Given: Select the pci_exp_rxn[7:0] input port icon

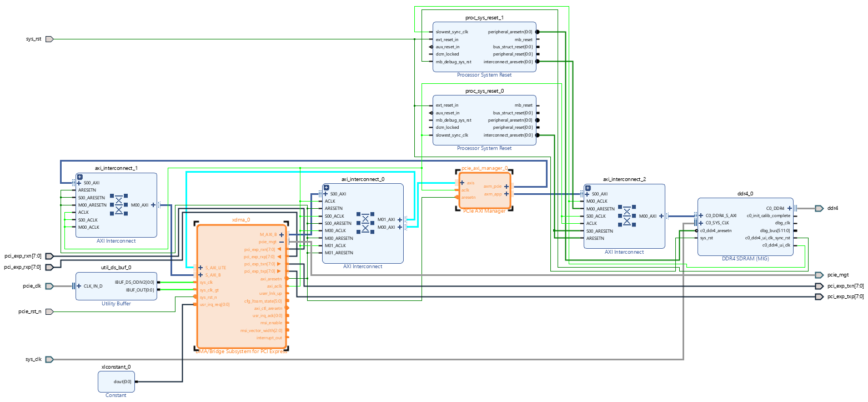Looking at the screenshot, I should [x=48, y=256].
